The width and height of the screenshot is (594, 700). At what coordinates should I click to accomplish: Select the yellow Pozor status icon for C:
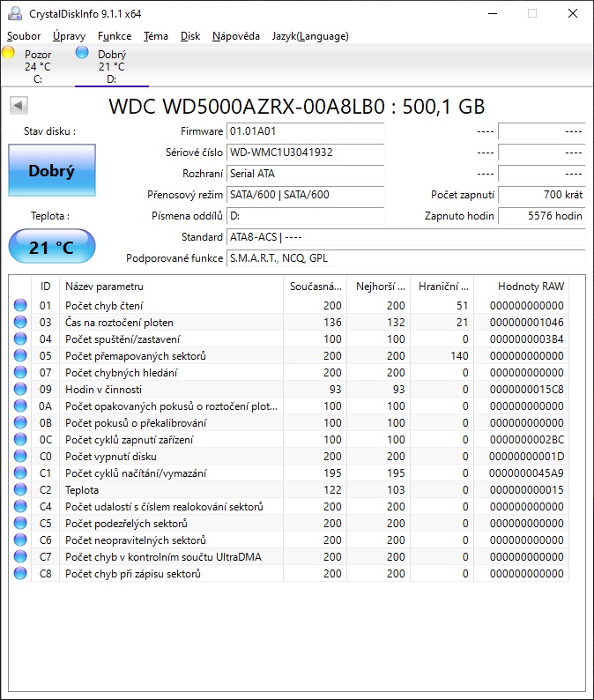[8, 53]
